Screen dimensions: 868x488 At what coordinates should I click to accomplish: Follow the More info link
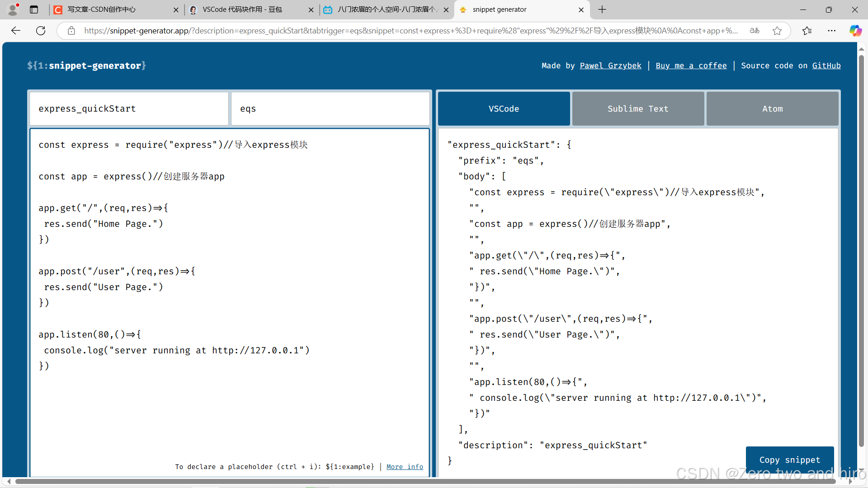pyautogui.click(x=405, y=467)
